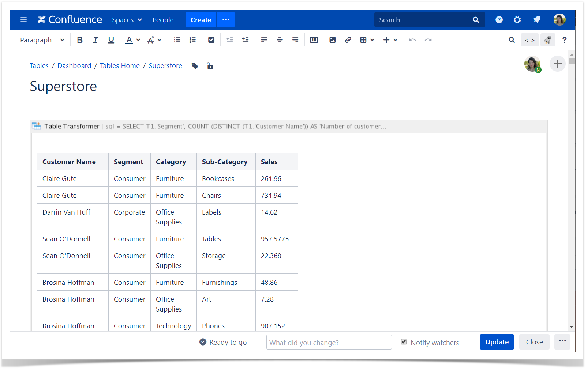588x370 pixels.
Task: Insert an image or file
Action: [x=332, y=40]
